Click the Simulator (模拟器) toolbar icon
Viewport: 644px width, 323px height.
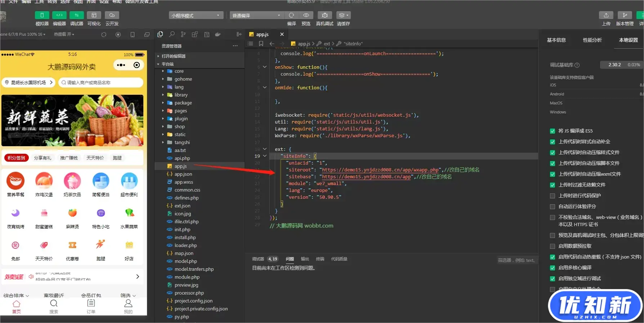click(x=42, y=15)
